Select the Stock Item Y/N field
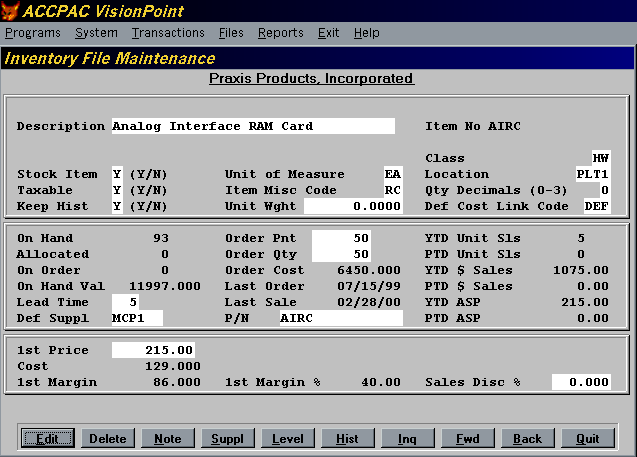Viewport: 637px width, 457px height. 117,174
